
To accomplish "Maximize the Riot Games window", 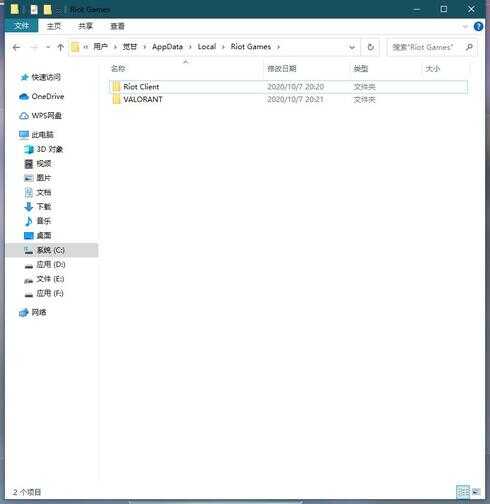I will point(444,9).
